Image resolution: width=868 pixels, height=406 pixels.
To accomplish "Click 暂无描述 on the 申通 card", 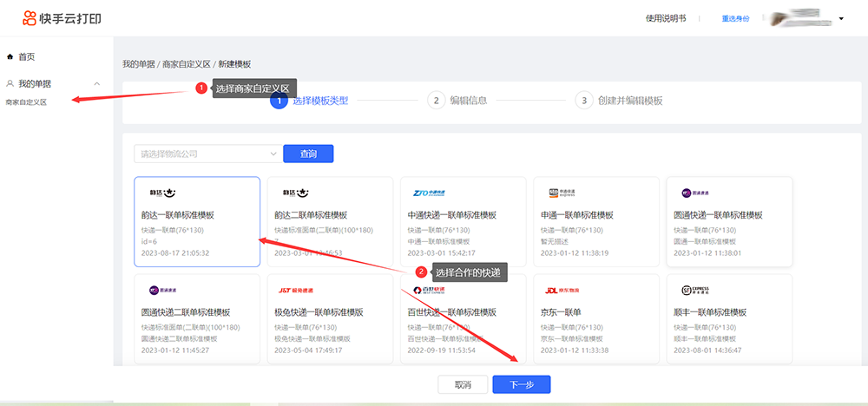I will point(555,242).
